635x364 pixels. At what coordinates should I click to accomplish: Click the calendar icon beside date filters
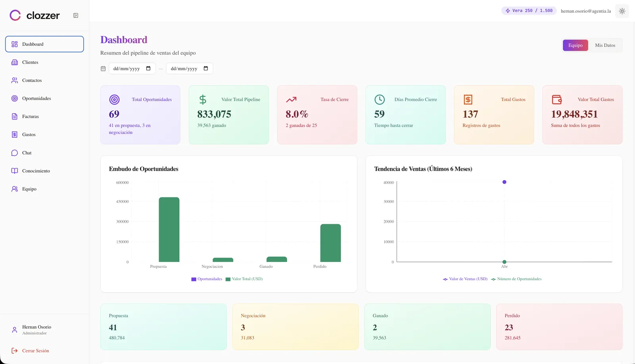(x=103, y=69)
